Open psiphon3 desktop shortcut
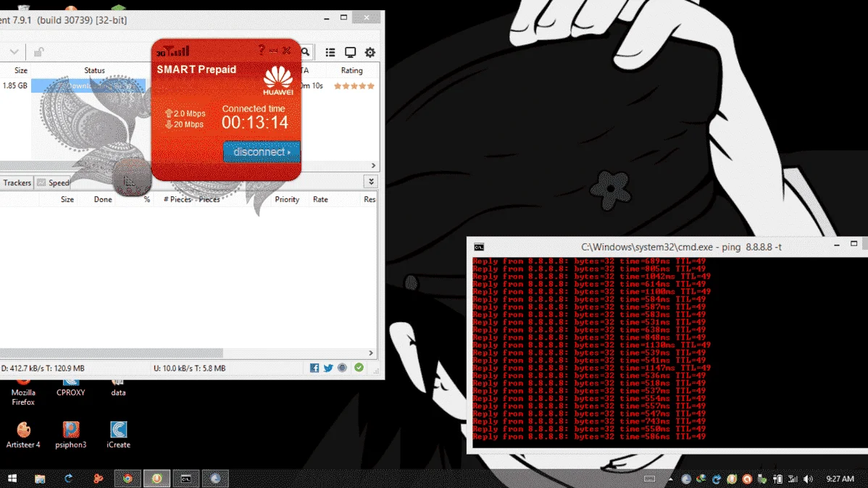Viewport: 868px width, 488px height. click(71, 435)
